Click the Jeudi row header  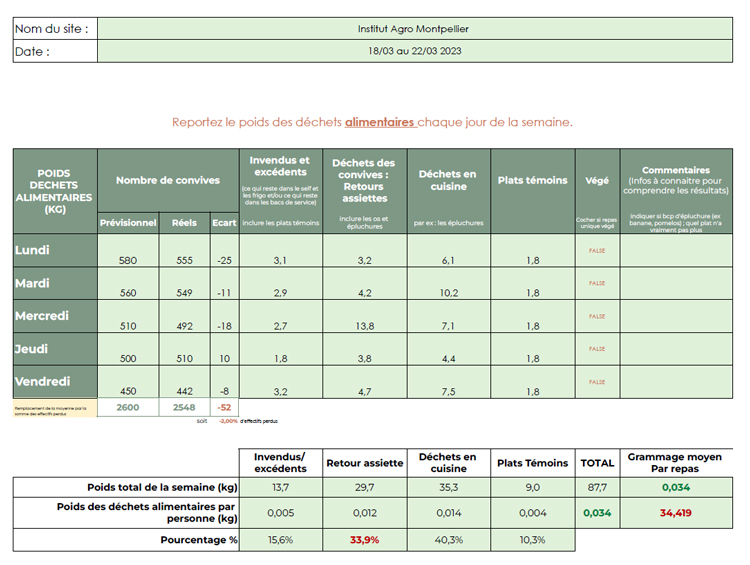[x=55, y=349]
